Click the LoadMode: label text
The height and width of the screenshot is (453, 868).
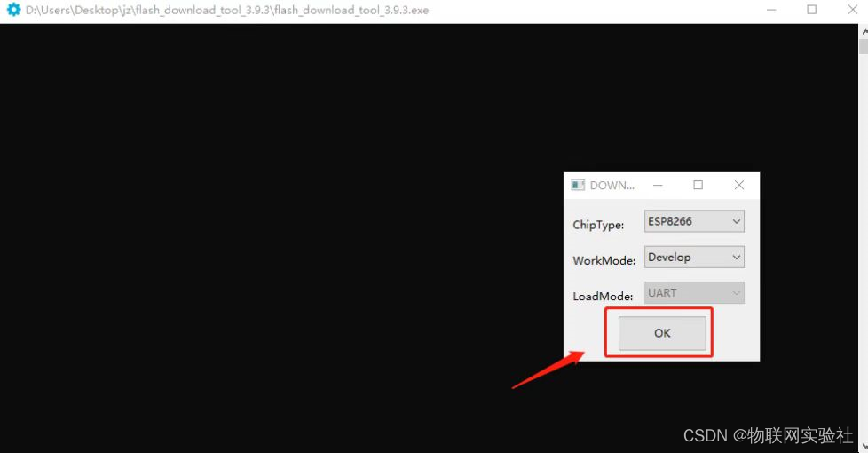(x=603, y=297)
